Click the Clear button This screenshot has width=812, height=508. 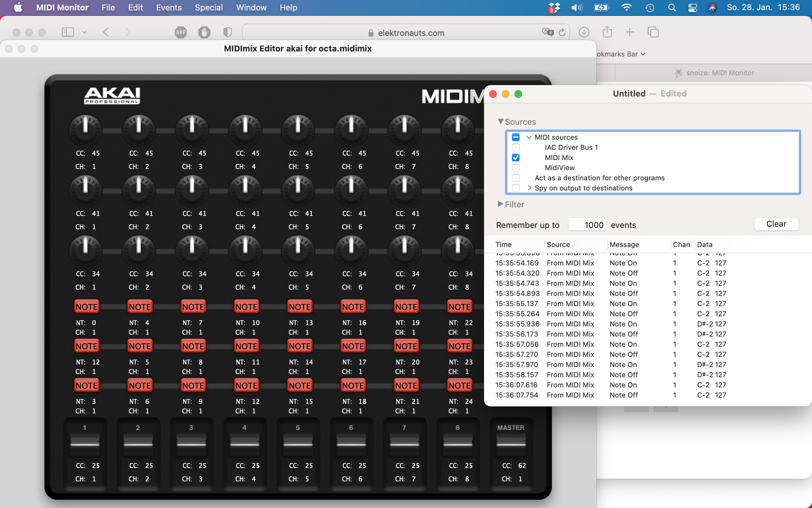[x=776, y=224]
